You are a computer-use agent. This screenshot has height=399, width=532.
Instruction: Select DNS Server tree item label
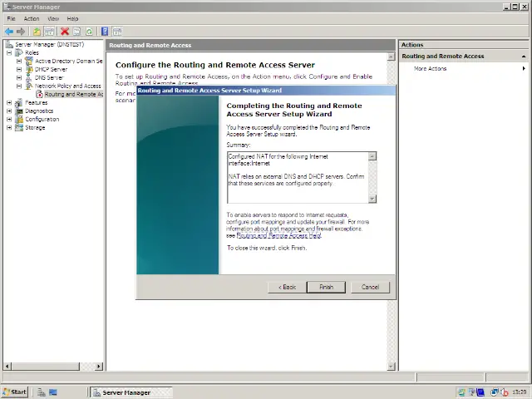pyautogui.click(x=49, y=77)
